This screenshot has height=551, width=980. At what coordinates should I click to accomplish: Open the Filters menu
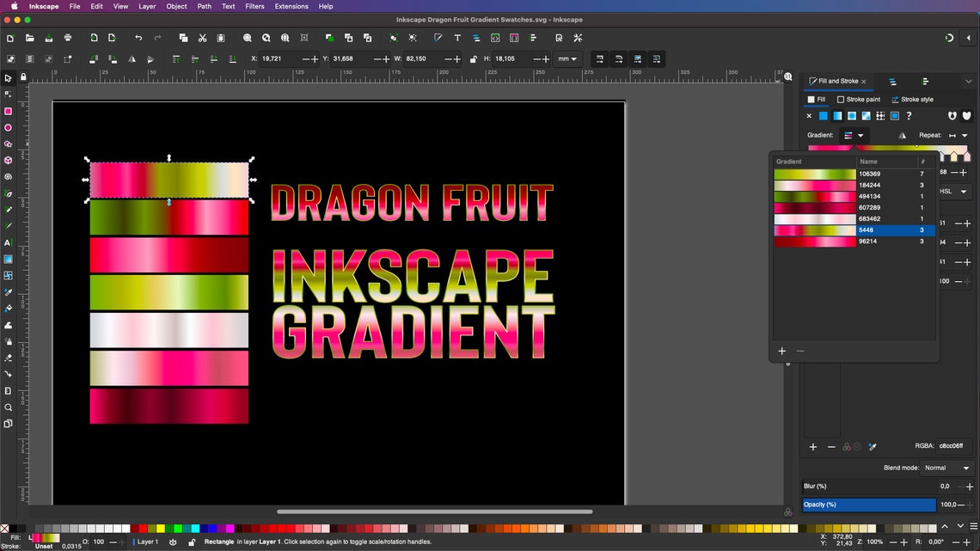pyautogui.click(x=254, y=6)
